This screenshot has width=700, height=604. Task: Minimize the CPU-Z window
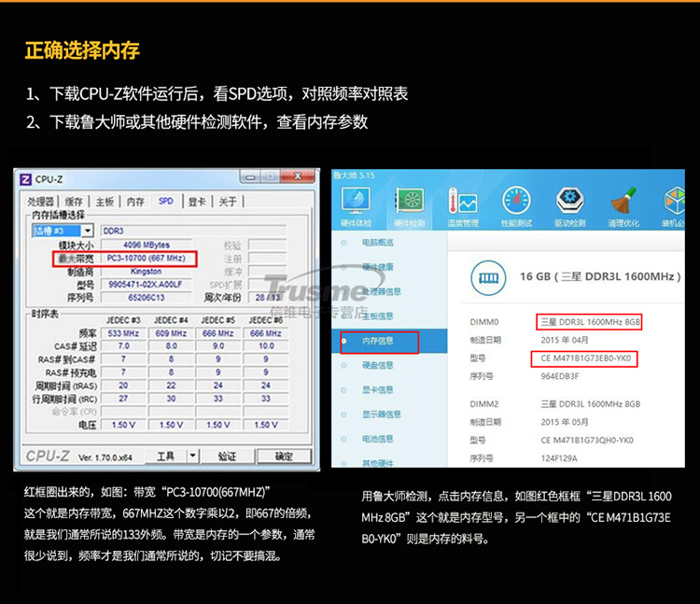coord(250,177)
